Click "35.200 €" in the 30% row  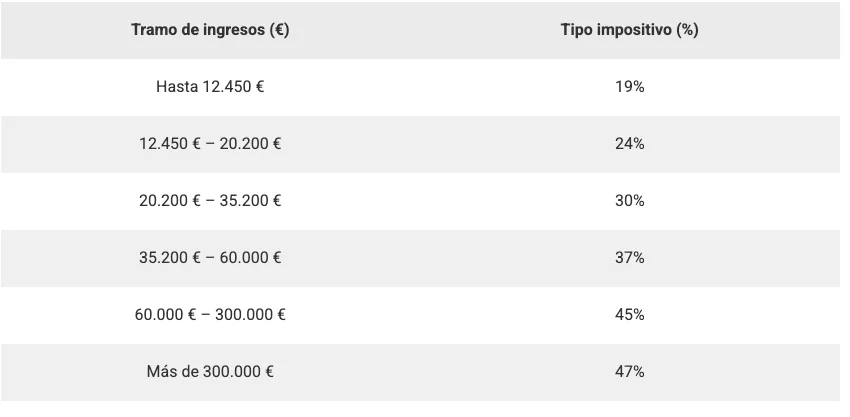pos(250,201)
